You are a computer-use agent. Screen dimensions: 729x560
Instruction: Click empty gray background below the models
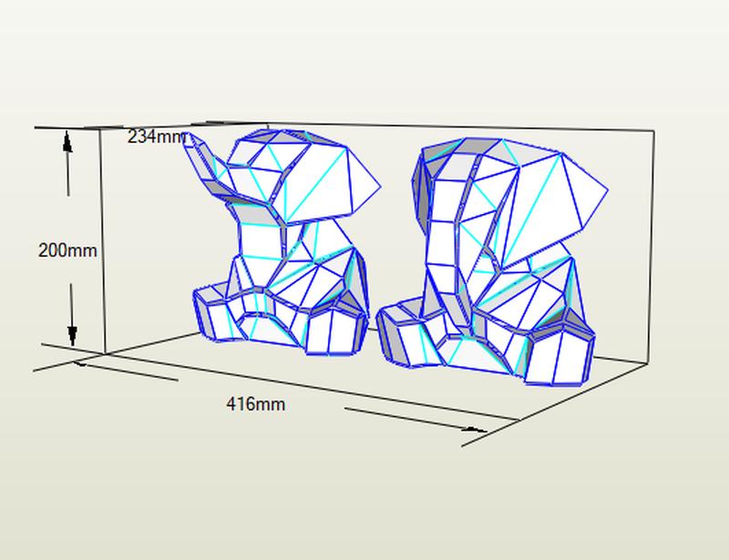point(364,501)
